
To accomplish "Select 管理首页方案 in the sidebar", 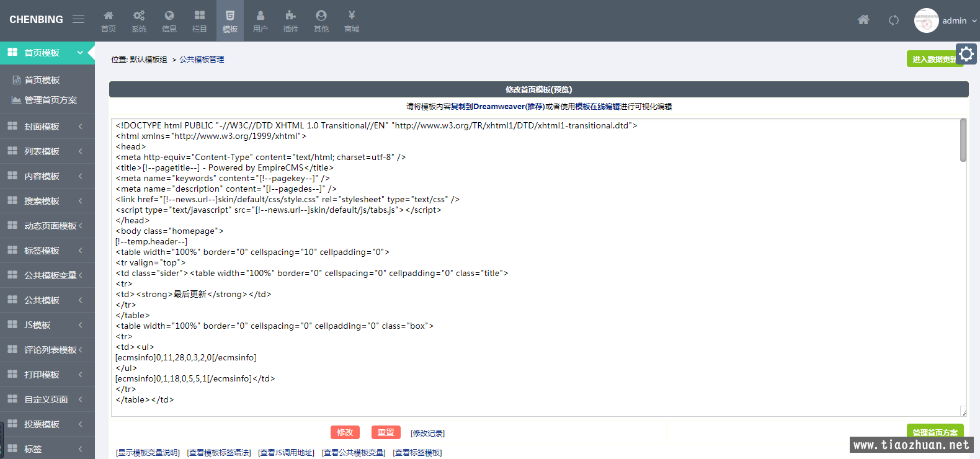I will tap(50, 100).
